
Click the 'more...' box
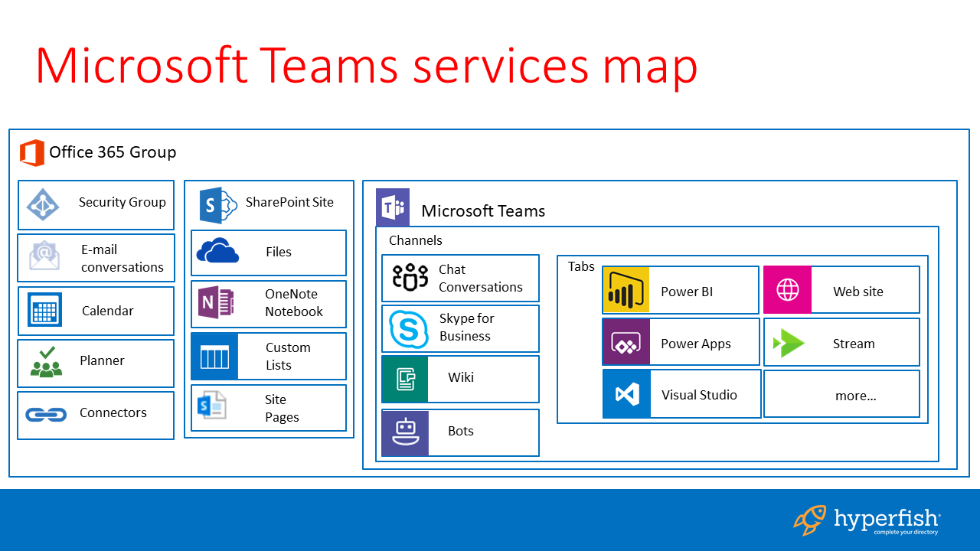[842, 394]
